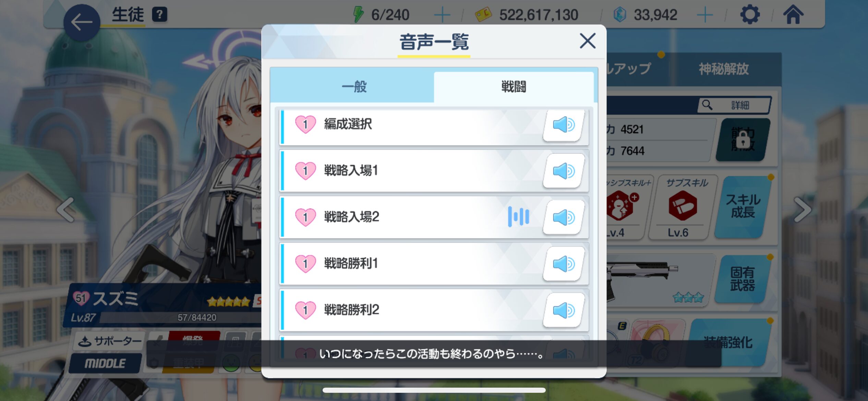Close the 音声一覧 dialog
Screen dimensions: 868x401
coord(587,41)
